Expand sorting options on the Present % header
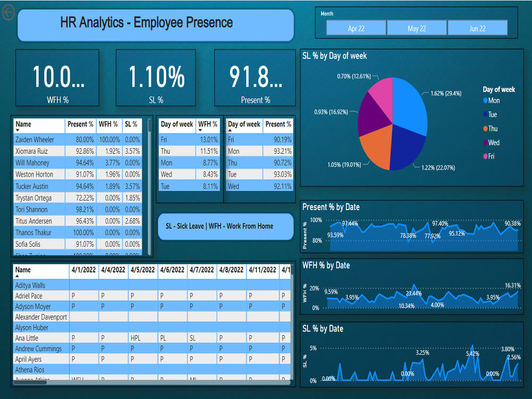 pos(80,124)
